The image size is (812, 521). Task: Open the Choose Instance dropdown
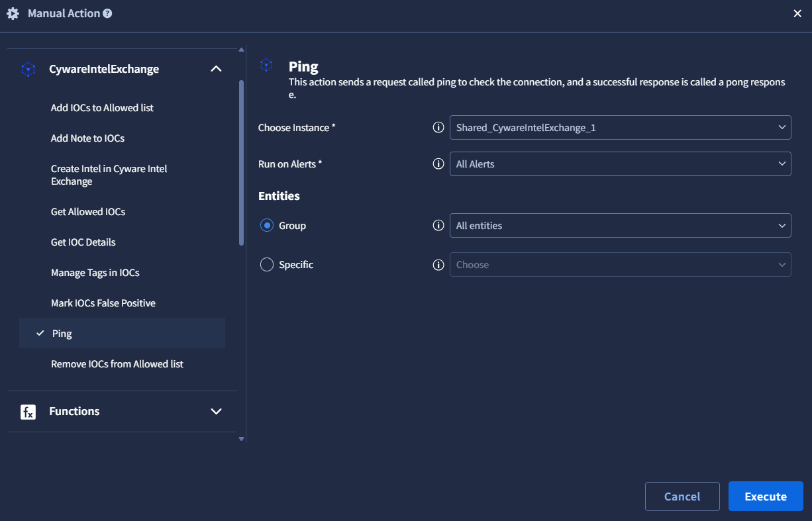pos(620,128)
